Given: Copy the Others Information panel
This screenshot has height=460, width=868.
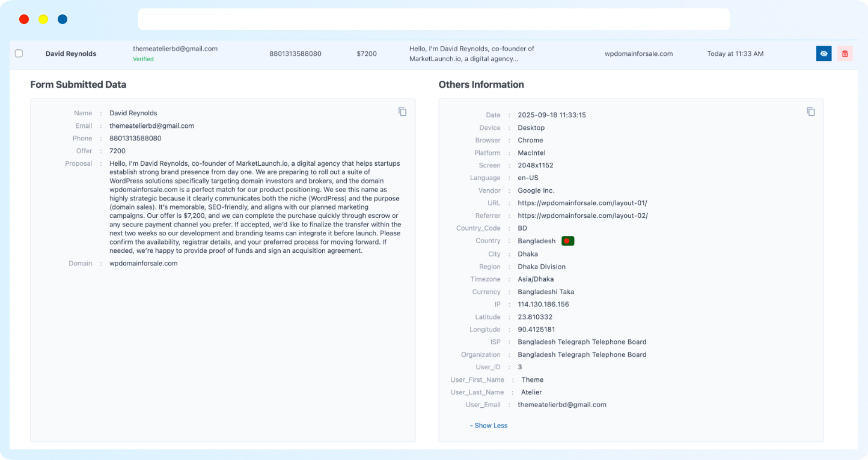Looking at the screenshot, I should [x=811, y=112].
